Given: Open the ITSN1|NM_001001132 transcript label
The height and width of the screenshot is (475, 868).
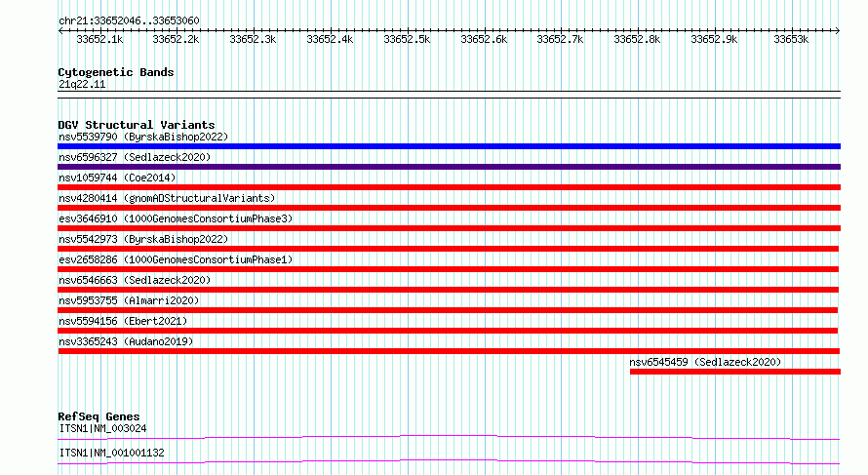Looking at the screenshot, I should tap(111, 453).
